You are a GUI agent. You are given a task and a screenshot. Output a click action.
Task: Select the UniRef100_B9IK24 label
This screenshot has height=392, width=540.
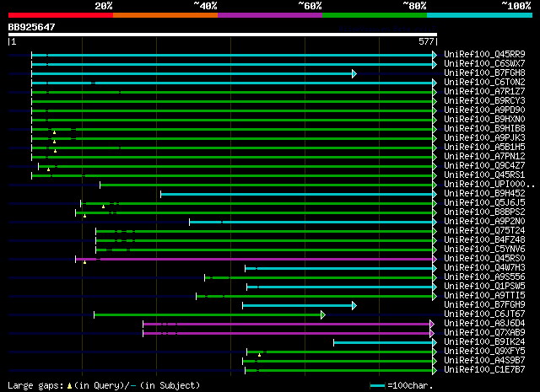(x=484, y=342)
